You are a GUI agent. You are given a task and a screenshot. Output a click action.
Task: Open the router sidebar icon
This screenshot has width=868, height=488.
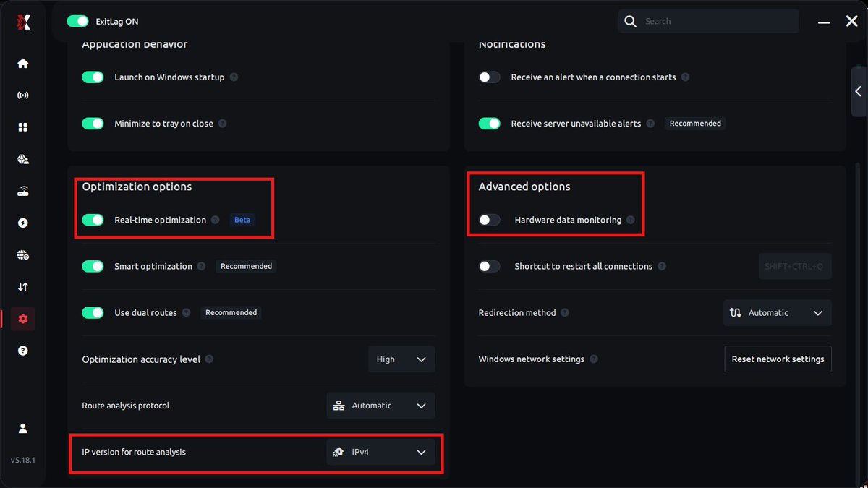22,192
